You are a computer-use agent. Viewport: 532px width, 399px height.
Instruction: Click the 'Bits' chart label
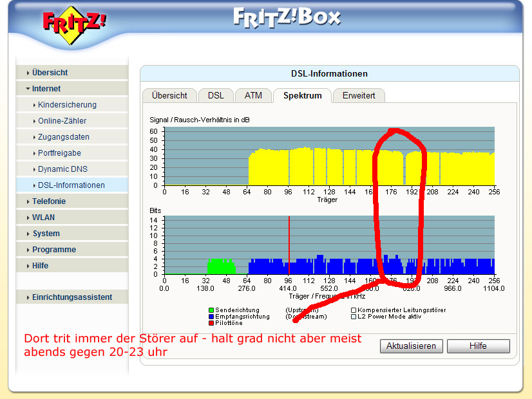(155, 210)
